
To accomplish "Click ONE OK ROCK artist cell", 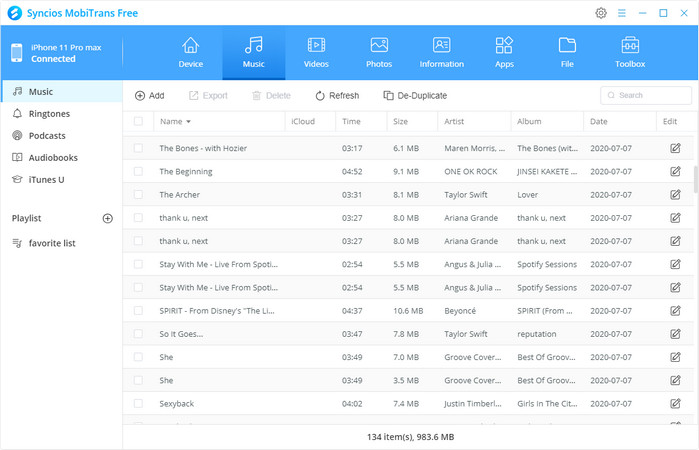I will [x=471, y=172].
